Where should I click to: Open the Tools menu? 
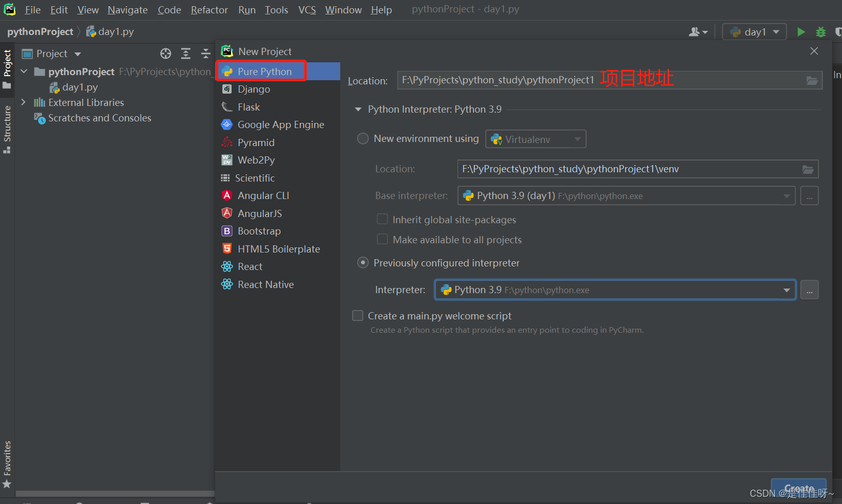pyautogui.click(x=276, y=10)
